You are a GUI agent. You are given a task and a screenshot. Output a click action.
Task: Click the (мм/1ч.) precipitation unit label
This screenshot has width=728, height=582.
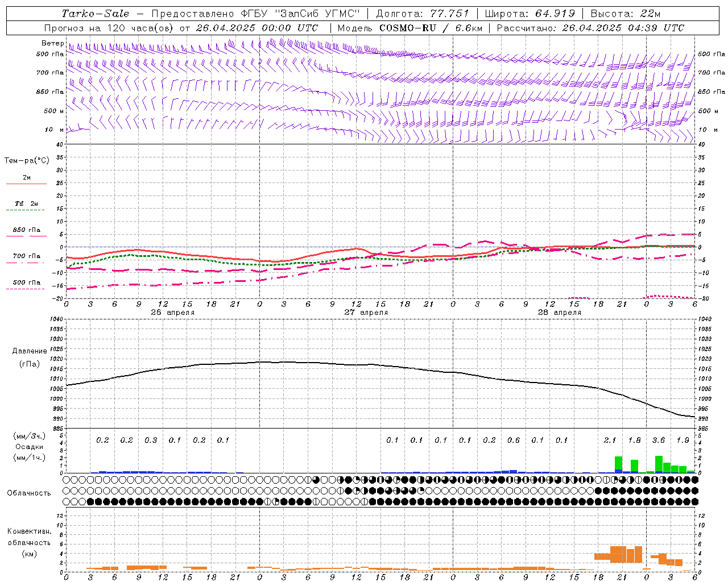tap(29, 458)
